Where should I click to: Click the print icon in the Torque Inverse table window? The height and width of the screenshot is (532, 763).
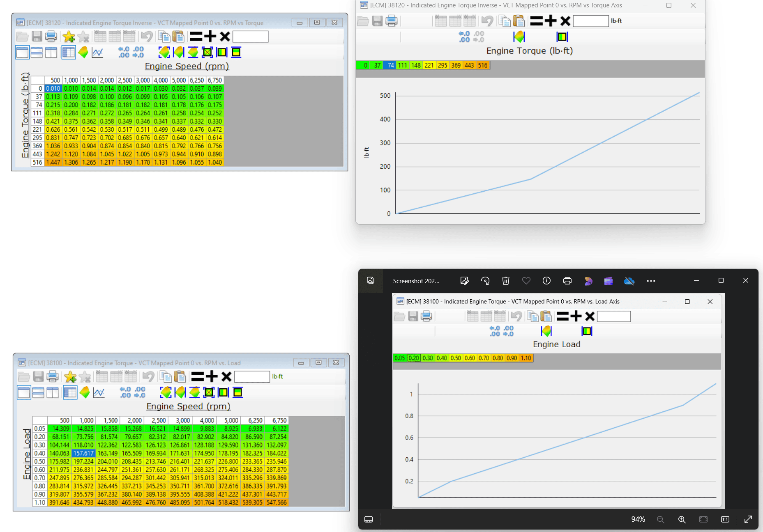pyautogui.click(x=51, y=37)
